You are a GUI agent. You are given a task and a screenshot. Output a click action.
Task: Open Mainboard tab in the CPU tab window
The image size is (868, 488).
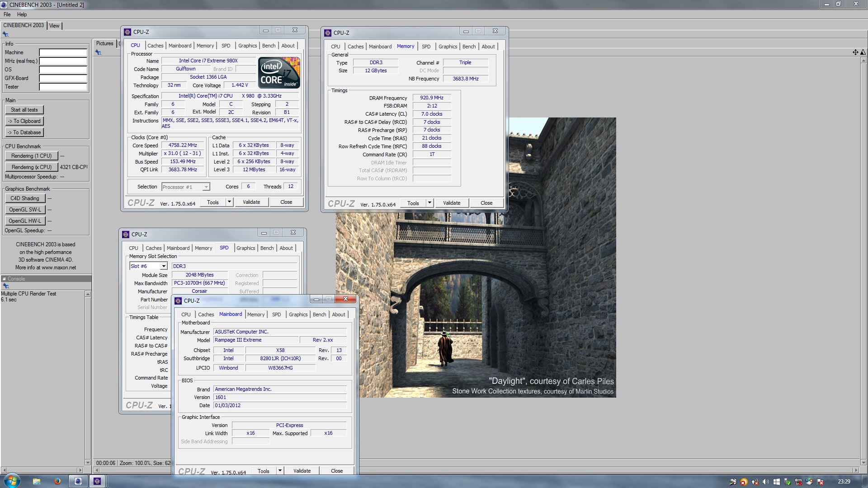tap(180, 46)
